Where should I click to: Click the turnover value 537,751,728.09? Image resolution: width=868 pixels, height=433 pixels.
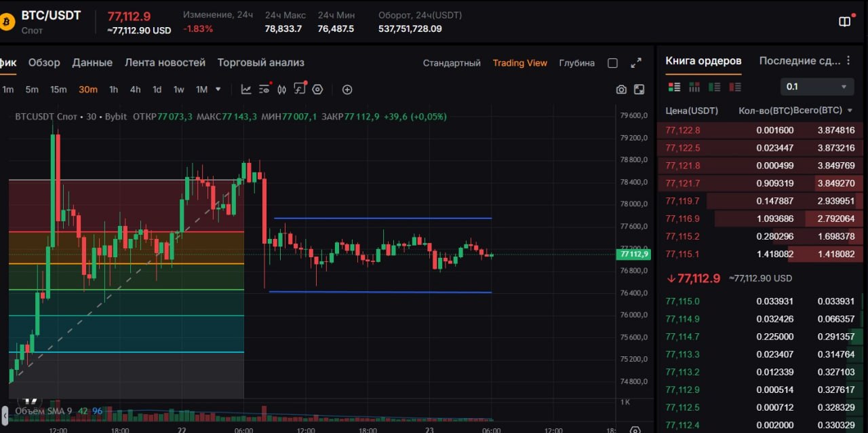[410, 29]
